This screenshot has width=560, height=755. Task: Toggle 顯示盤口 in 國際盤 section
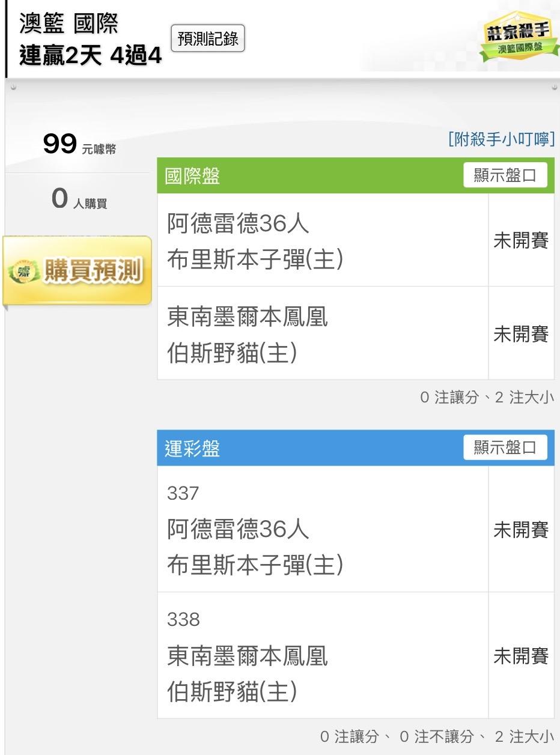[x=505, y=176]
